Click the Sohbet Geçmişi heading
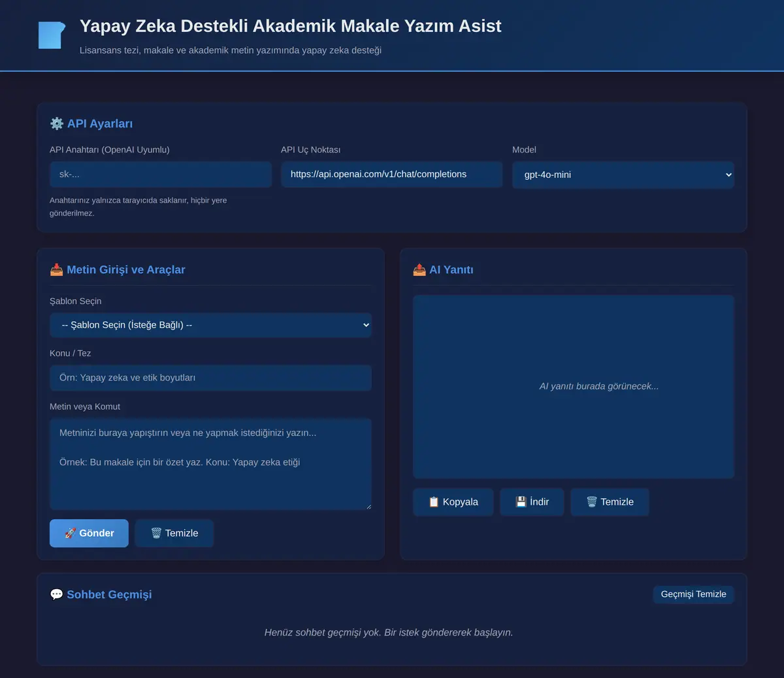 pos(109,594)
